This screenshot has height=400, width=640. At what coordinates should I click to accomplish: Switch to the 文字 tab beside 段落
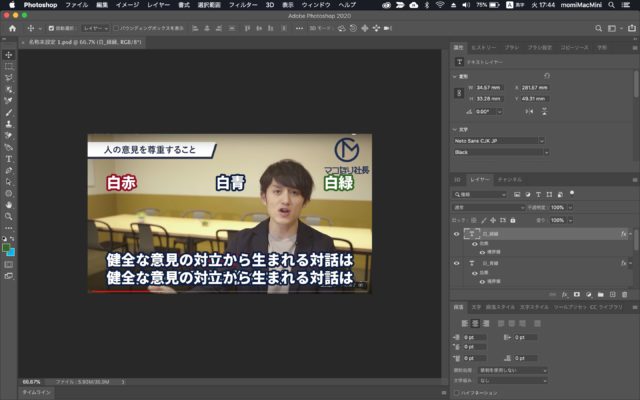coord(476,307)
